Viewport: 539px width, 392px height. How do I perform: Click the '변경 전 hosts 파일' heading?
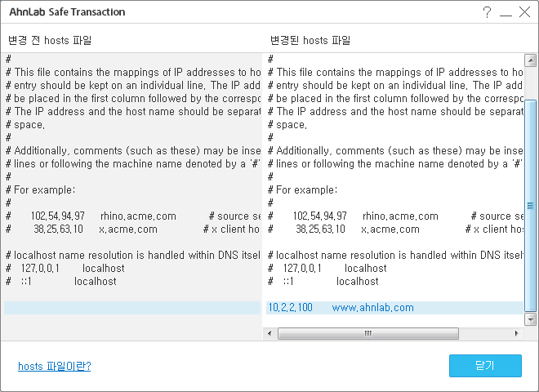click(x=50, y=40)
